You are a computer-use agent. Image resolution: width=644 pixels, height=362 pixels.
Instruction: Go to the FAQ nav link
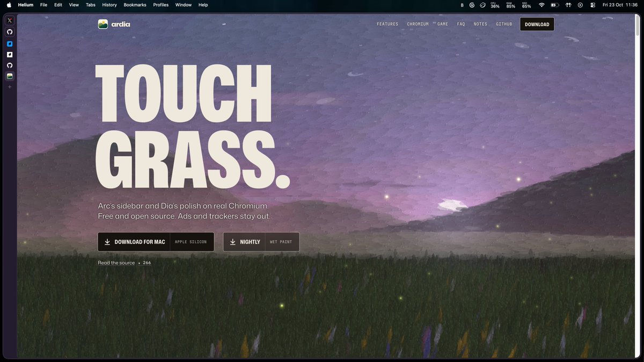(x=461, y=24)
